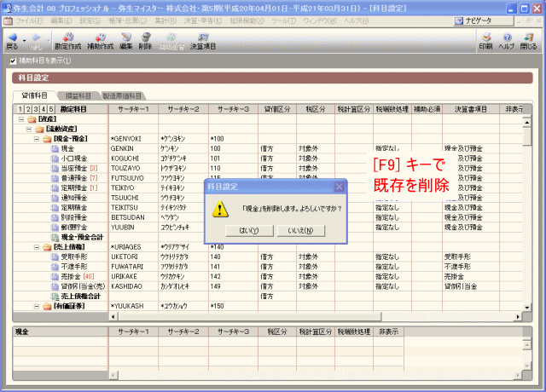Click the 受取手形 決算書項目 cell
The height and width of the screenshot is (392, 546).
point(471,257)
